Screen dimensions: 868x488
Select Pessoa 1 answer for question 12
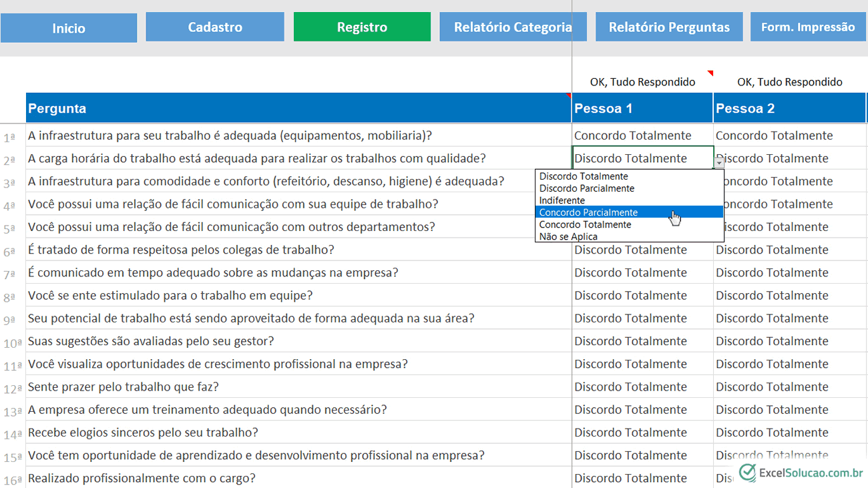click(642, 387)
